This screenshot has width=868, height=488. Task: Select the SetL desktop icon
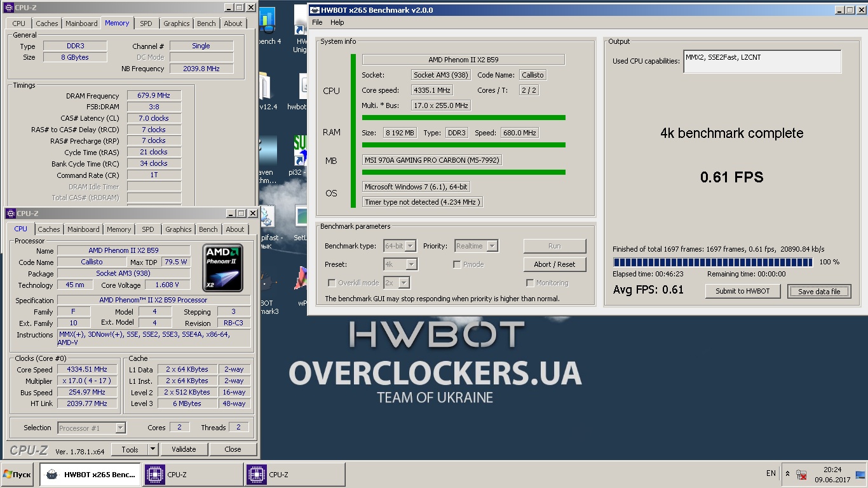point(301,217)
